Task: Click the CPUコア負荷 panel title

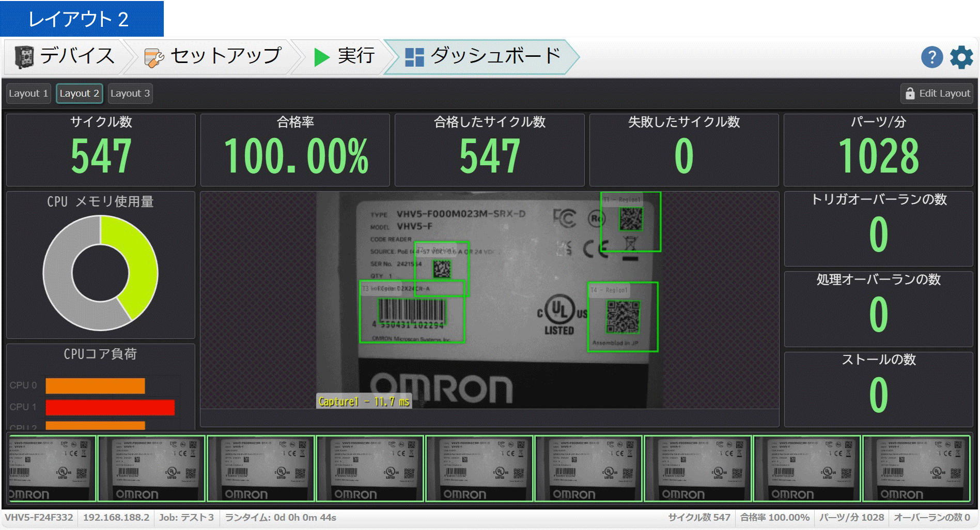Action: pyautogui.click(x=100, y=354)
